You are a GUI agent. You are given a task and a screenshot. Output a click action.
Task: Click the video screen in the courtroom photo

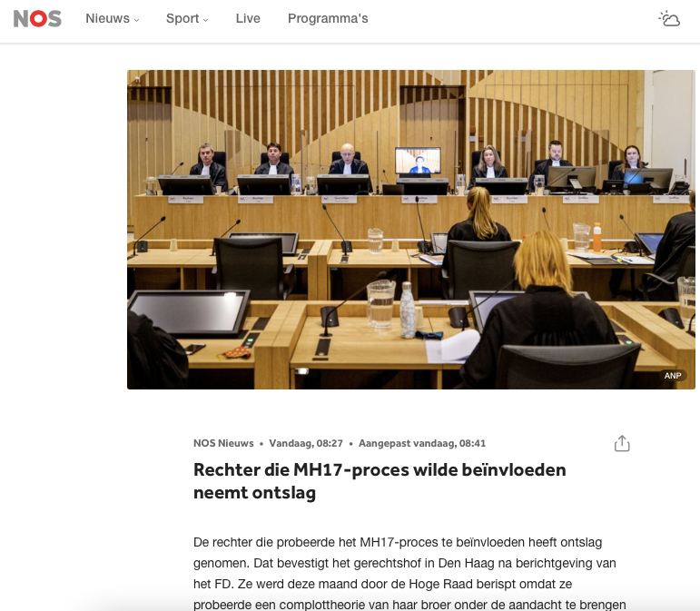point(418,162)
